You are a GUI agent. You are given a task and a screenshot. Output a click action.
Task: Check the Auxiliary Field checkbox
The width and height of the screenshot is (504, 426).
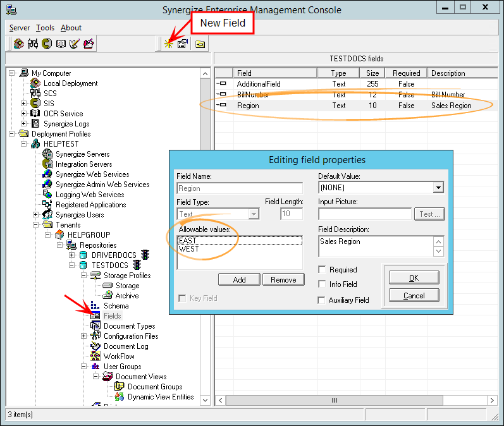[x=321, y=300]
